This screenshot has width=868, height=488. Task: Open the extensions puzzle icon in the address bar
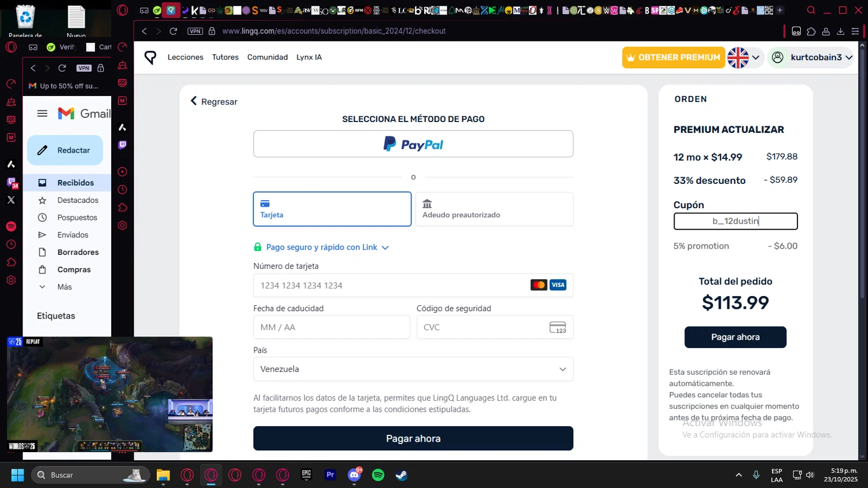811,31
